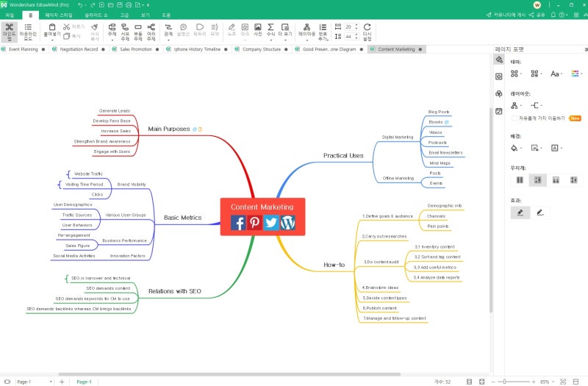This screenshot has width=588, height=386.
Task: Insert a Floating Topic
Action: coord(138,32)
